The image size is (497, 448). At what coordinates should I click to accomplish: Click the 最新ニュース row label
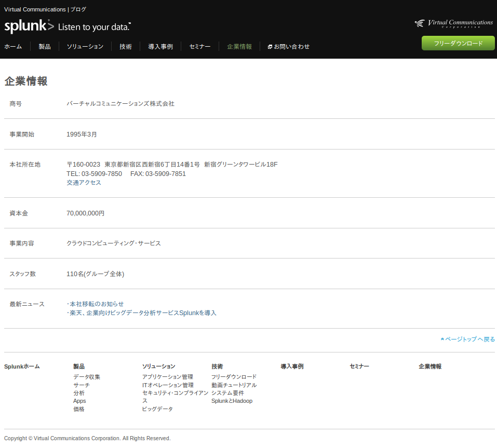27,304
